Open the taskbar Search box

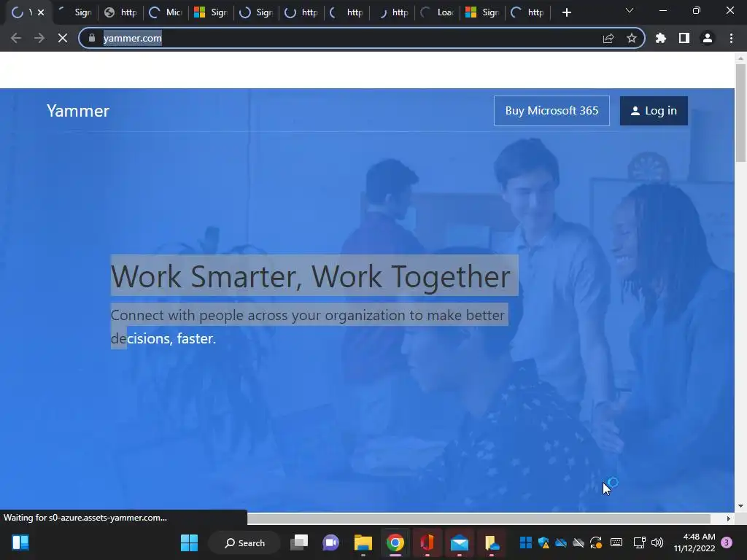pos(245,542)
